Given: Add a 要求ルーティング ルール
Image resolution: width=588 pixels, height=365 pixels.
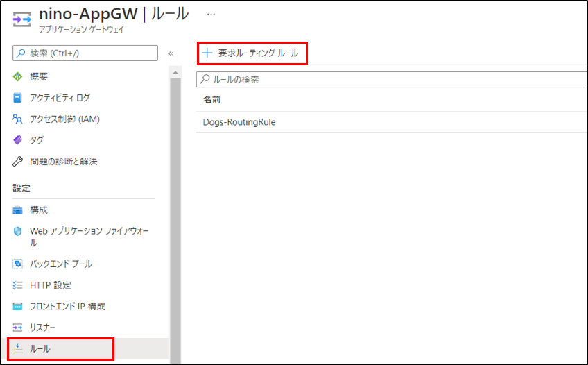Looking at the screenshot, I should click(x=252, y=53).
